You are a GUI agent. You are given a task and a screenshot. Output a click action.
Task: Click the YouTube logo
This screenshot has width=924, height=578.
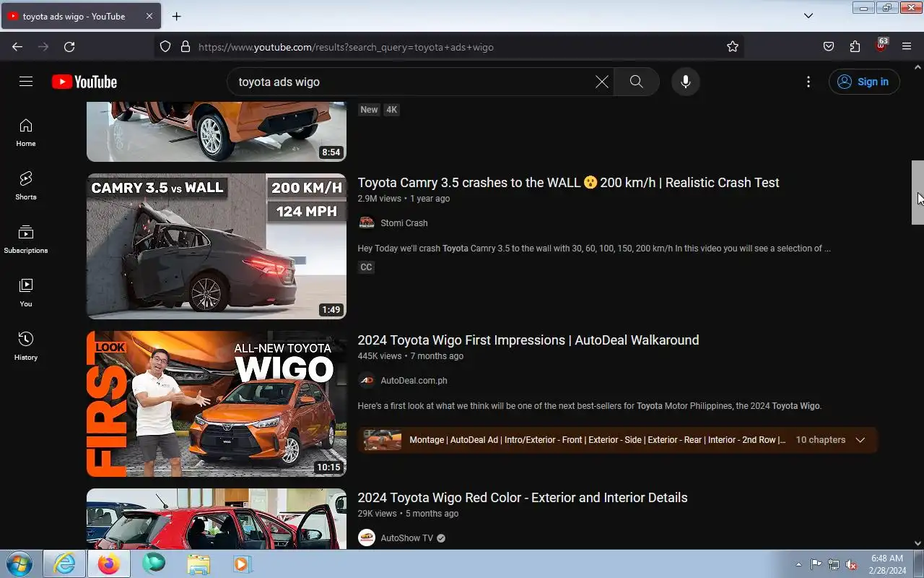(x=84, y=82)
